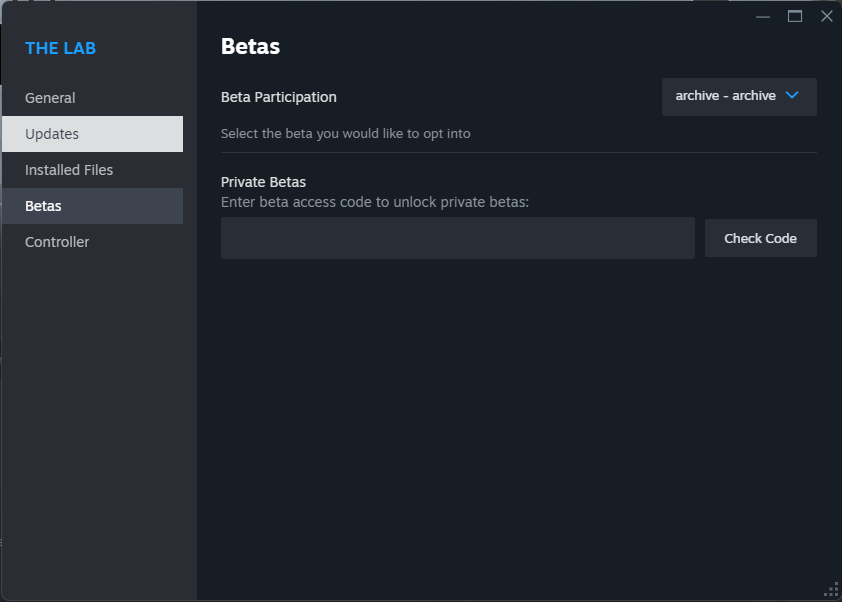Minimize the properties window
This screenshot has width=842, height=602.
(x=763, y=17)
